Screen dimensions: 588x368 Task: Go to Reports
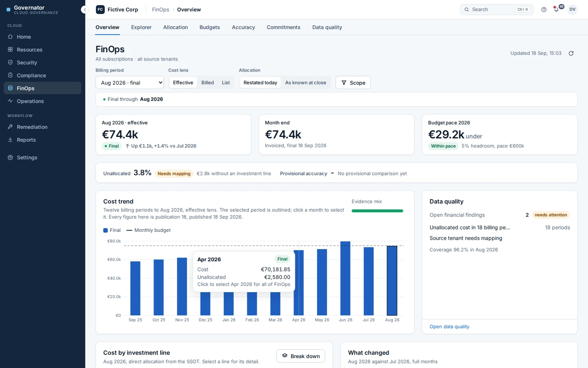[42, 140]
